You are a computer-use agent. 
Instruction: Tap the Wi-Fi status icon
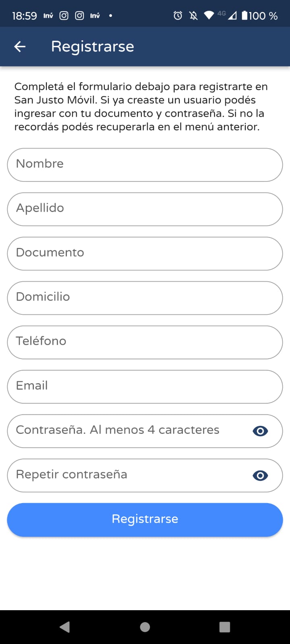(209, 16)
